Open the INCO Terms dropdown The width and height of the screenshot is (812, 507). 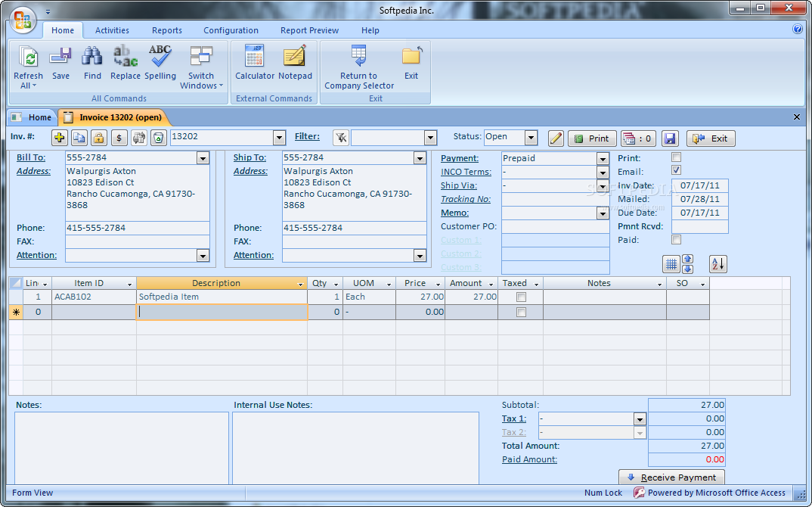[x=603, y=172]
